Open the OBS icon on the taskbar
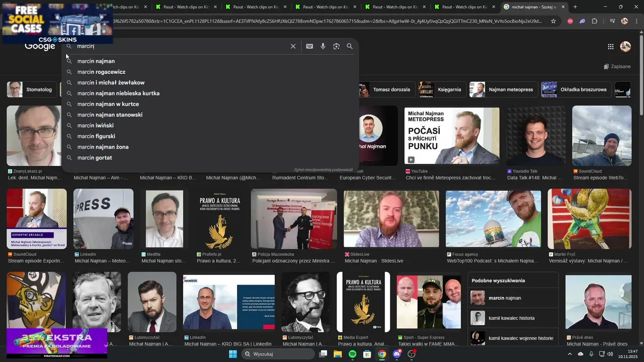Image resolution: width=644 pixels, height=362 pixels. coord(412,354)
